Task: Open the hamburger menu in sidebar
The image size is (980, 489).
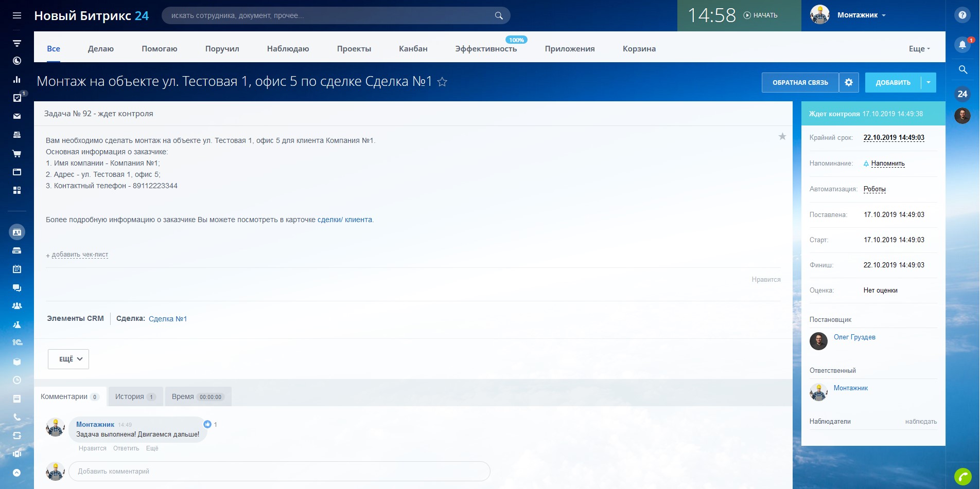Action: pos(17,15)
